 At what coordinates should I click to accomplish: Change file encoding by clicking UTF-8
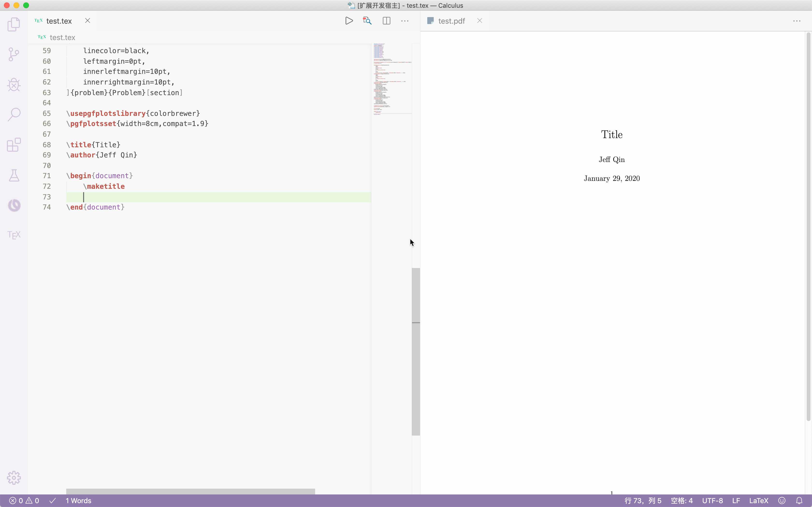tap(713, 501)
